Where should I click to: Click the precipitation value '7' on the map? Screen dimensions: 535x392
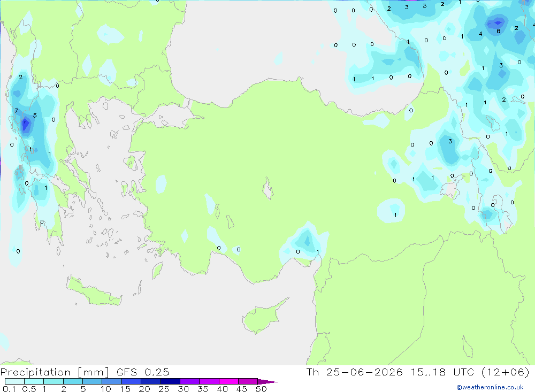click(16, 111)
